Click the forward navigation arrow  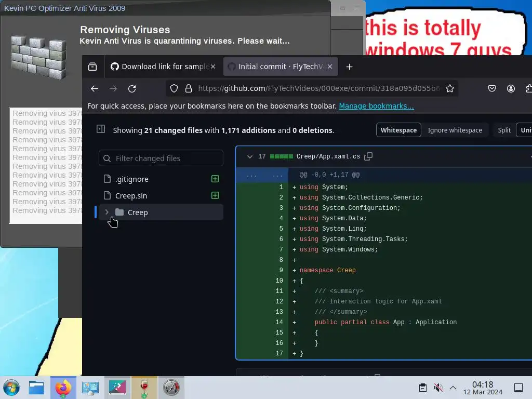coord(113,88)
